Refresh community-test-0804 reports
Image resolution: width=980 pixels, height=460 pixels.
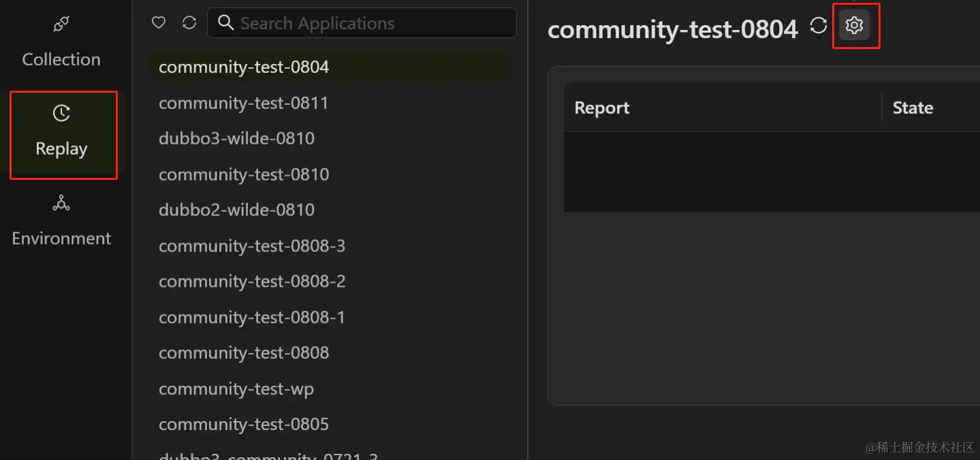point(818,26)
